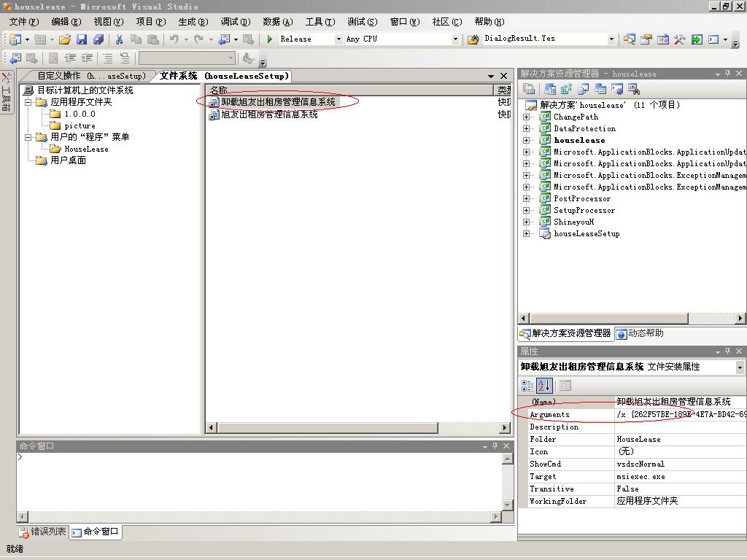Expand the houseLeaseSetup project node

tap(527, 234)
